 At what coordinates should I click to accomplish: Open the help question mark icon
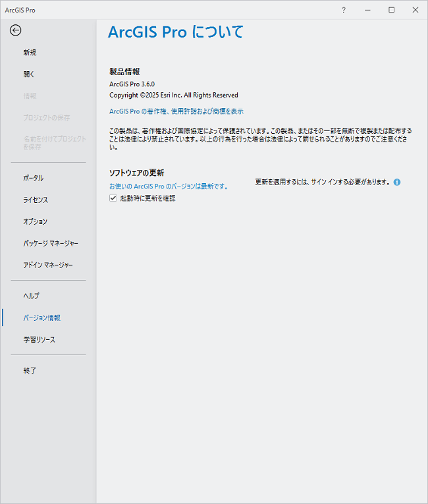tap(344, 10)
